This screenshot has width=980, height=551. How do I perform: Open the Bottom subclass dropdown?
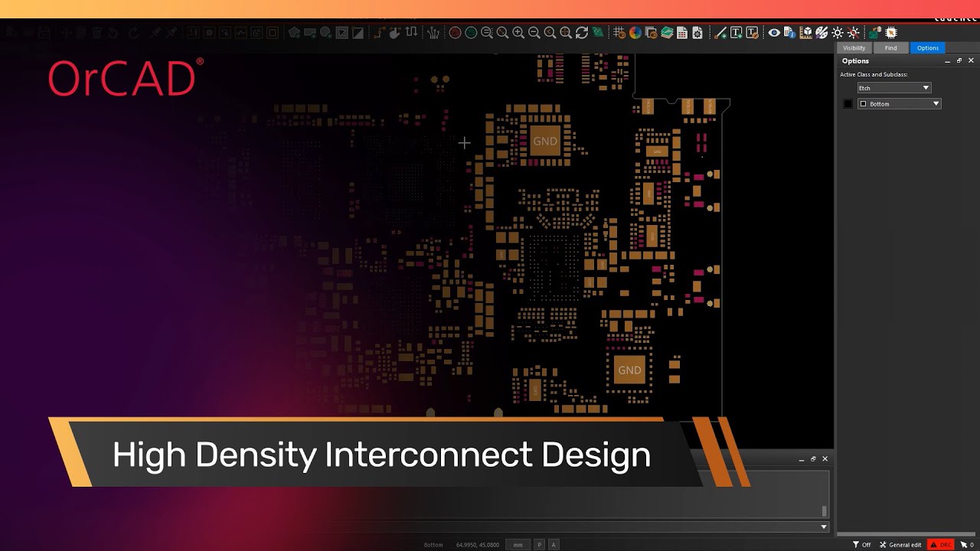tap(899, 103)
